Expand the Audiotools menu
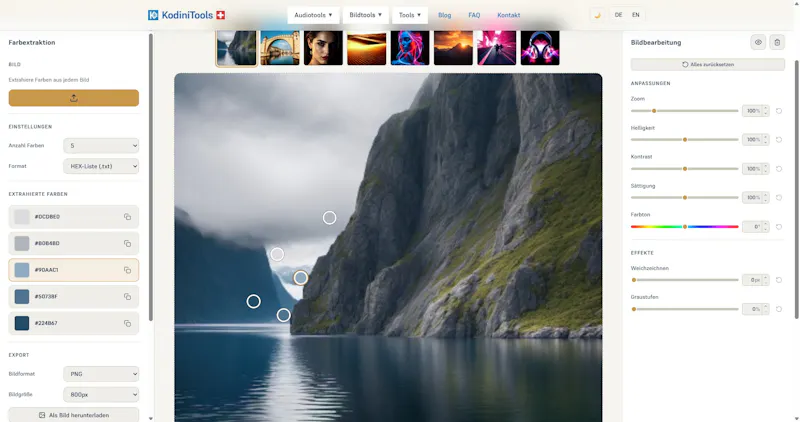800x422 pixels. tap(313, 15)
